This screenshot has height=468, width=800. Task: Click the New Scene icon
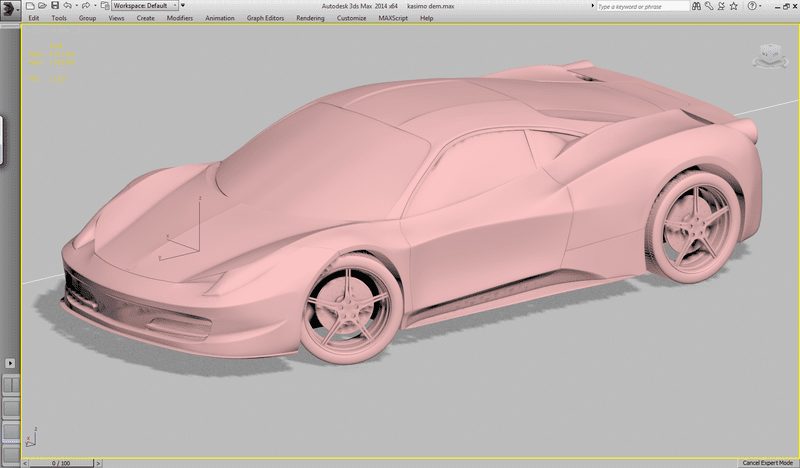(30, 6)
